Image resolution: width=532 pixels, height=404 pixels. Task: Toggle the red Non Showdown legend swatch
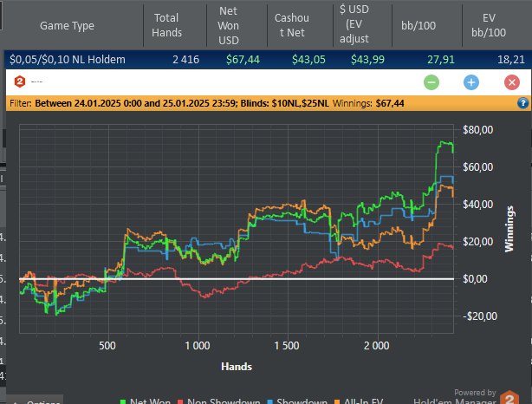[x=180, y=401]
